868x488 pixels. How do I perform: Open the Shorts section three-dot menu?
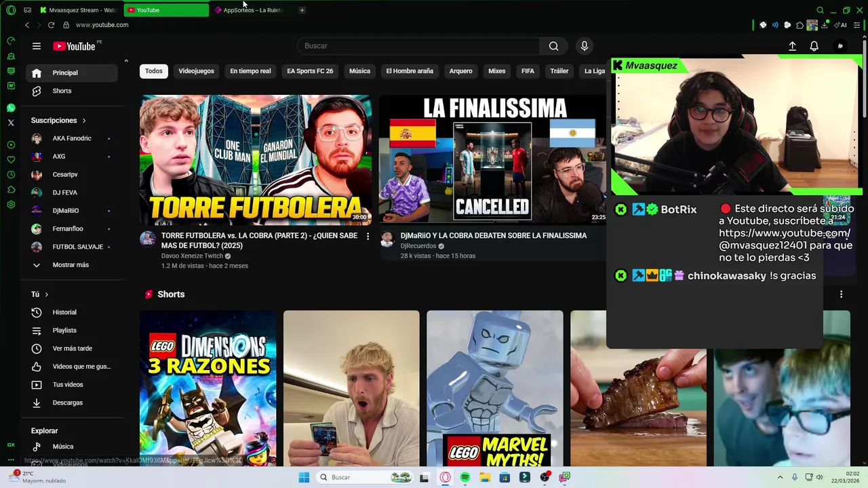click(841, 294)
